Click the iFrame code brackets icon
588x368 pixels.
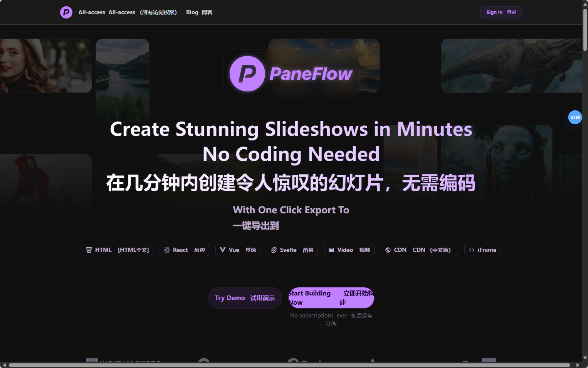coord(472,250)
